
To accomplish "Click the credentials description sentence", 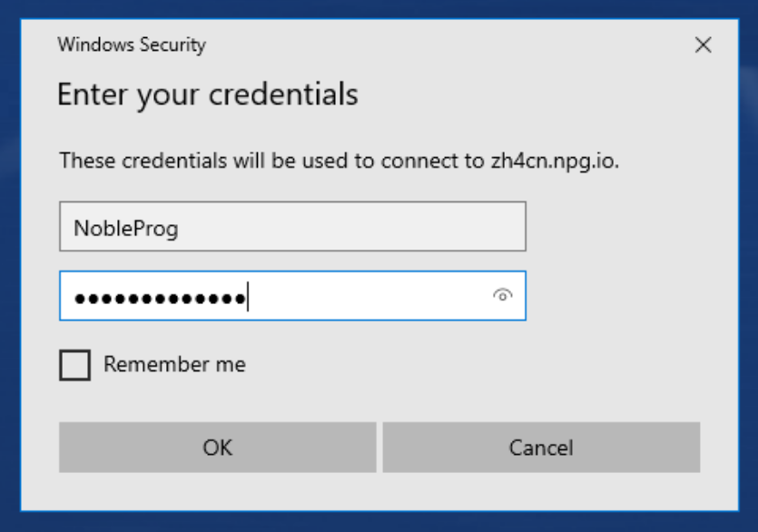I will click(339, 161).
